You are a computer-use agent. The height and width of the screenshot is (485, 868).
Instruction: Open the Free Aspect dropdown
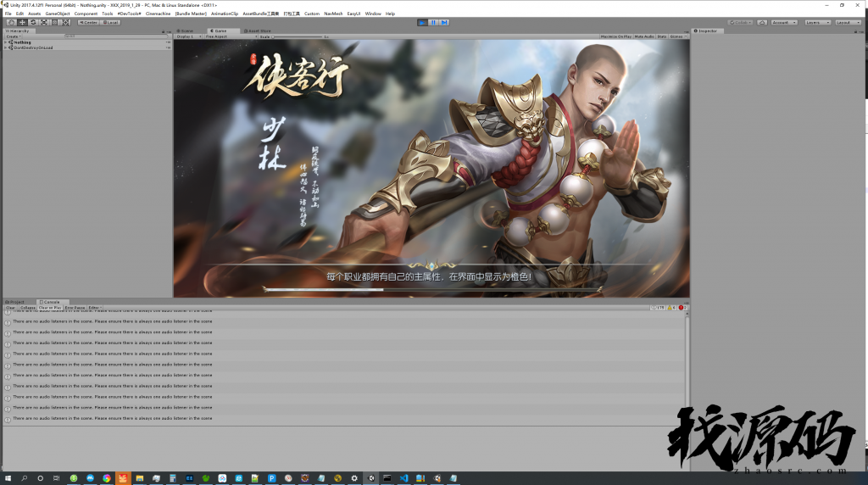point(231,36)
